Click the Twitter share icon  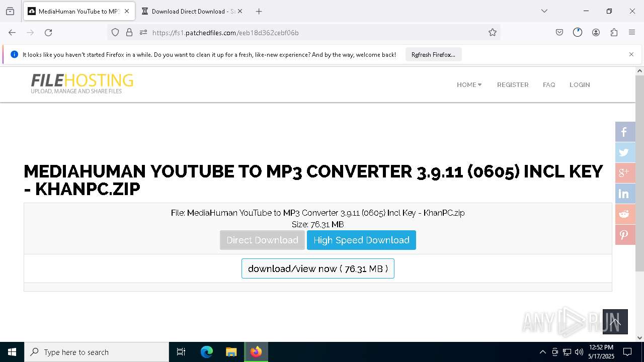tap(625, 152)
